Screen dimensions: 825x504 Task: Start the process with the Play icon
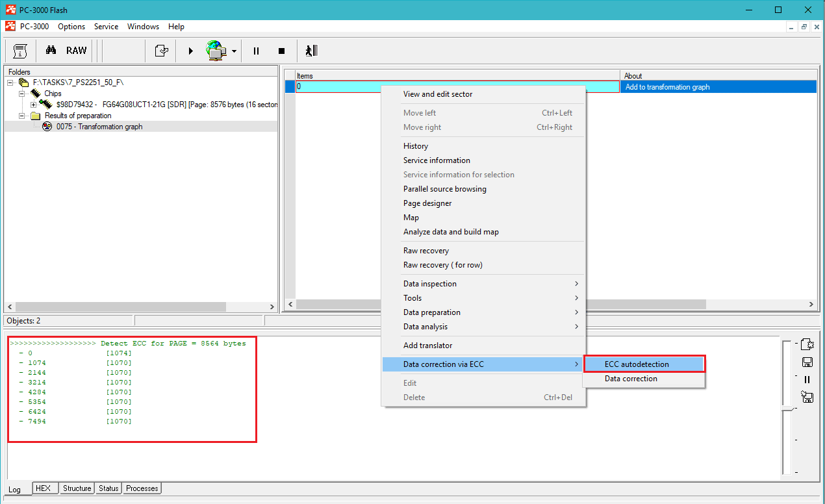click(191, 51)
